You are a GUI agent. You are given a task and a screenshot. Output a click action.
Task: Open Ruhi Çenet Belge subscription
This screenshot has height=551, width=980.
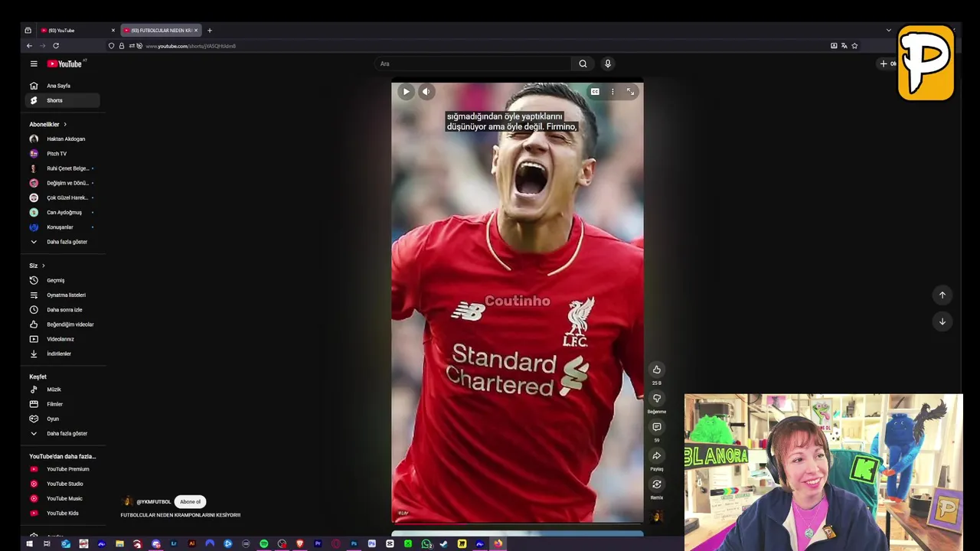(64, 168)
